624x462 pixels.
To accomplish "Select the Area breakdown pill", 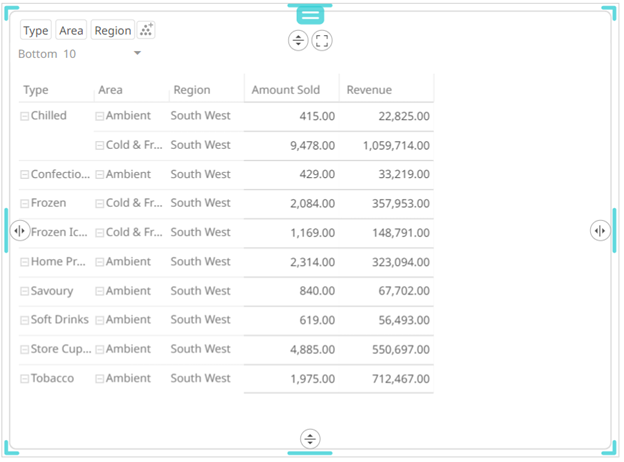I will 71,31.
